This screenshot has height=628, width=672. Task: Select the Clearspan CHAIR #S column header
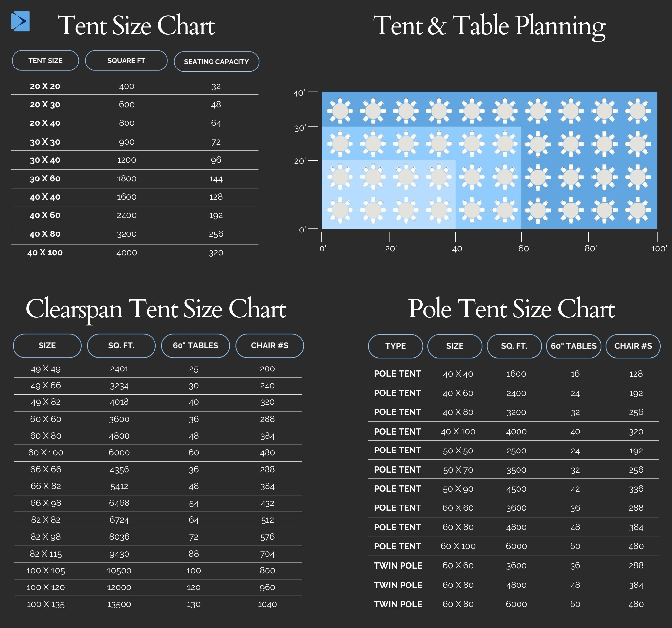269,345
